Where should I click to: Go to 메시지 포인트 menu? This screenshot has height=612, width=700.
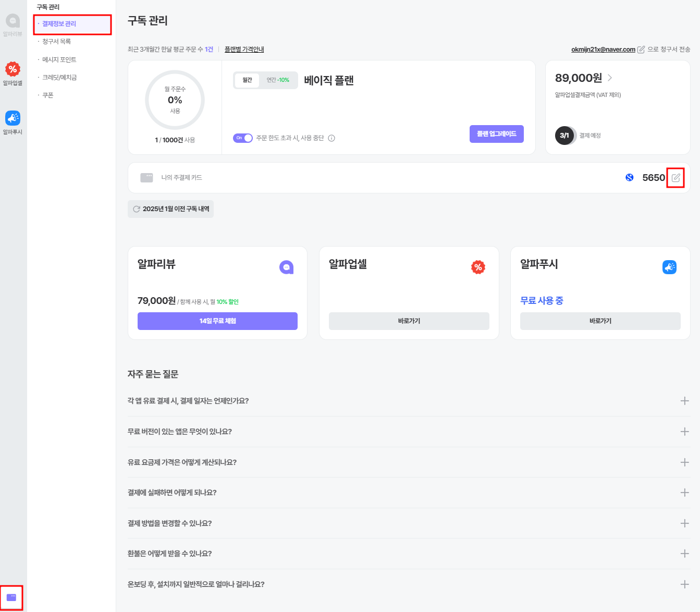point(59,60)
